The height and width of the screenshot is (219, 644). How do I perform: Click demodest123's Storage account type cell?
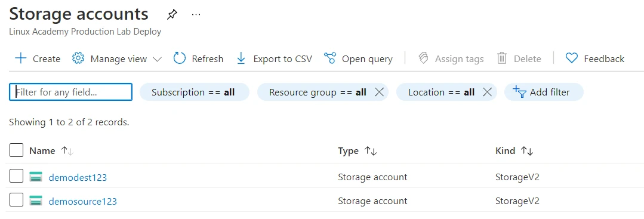coord(372,177)
